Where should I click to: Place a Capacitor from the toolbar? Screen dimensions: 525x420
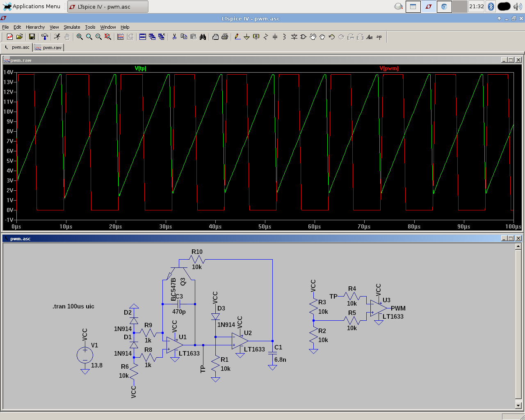point(275,37)
